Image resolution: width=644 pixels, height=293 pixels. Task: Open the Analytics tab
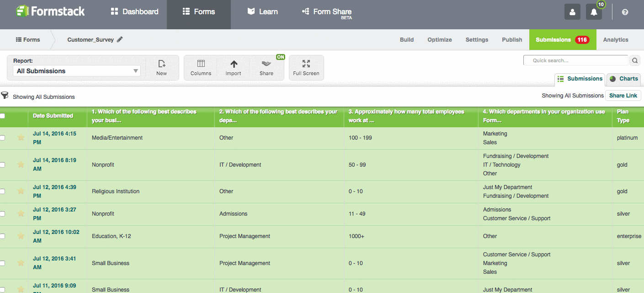615,39
